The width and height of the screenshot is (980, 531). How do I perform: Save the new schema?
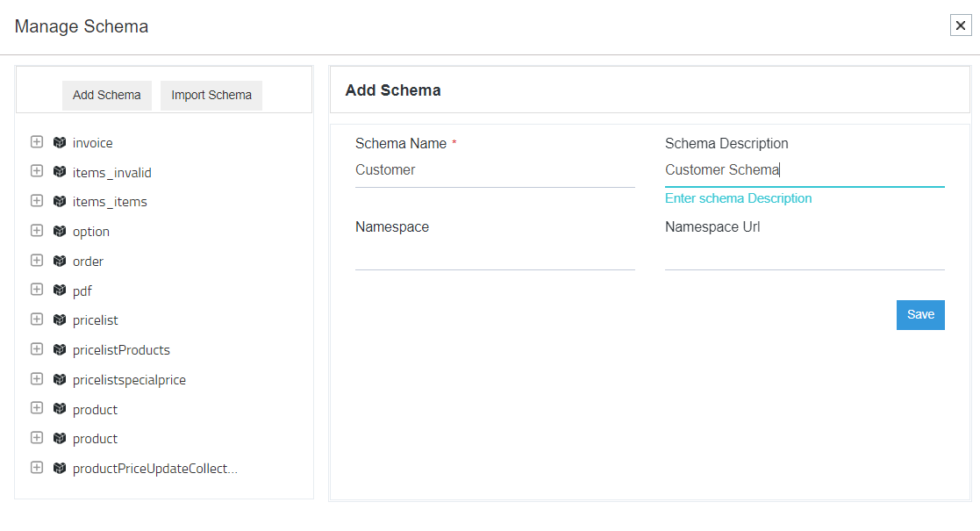(919, 315)
